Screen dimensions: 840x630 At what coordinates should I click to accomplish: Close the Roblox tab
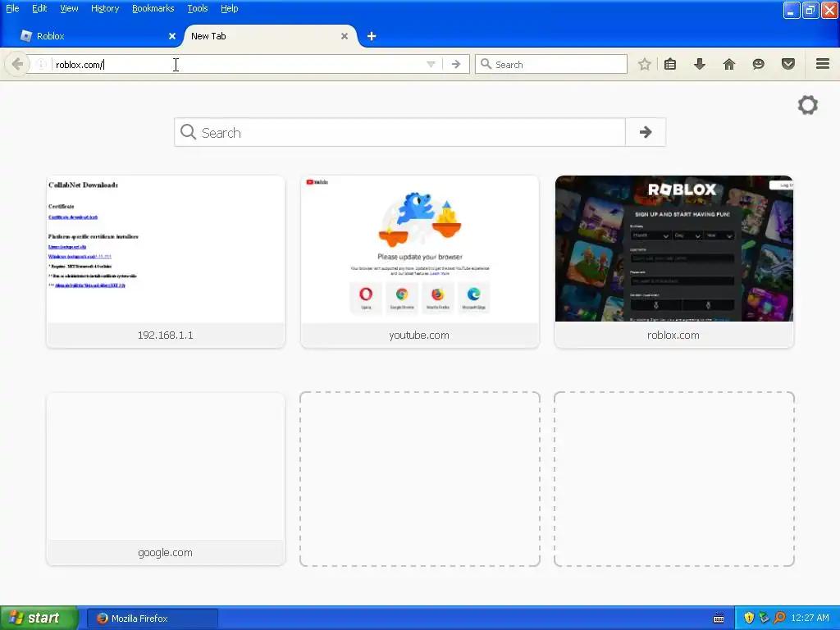pyautogui.click(x=172, y=36)
